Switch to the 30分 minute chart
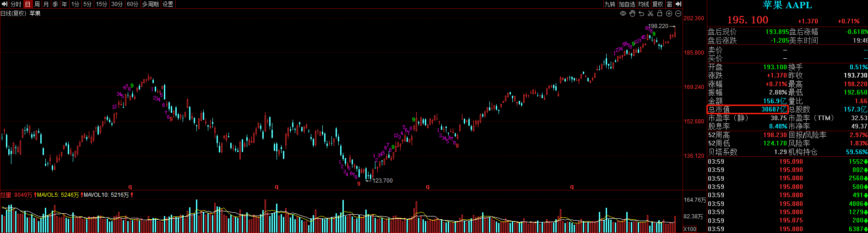Image resolution: width=868 pixels, height=233 pixels. (x=117, y=4)
